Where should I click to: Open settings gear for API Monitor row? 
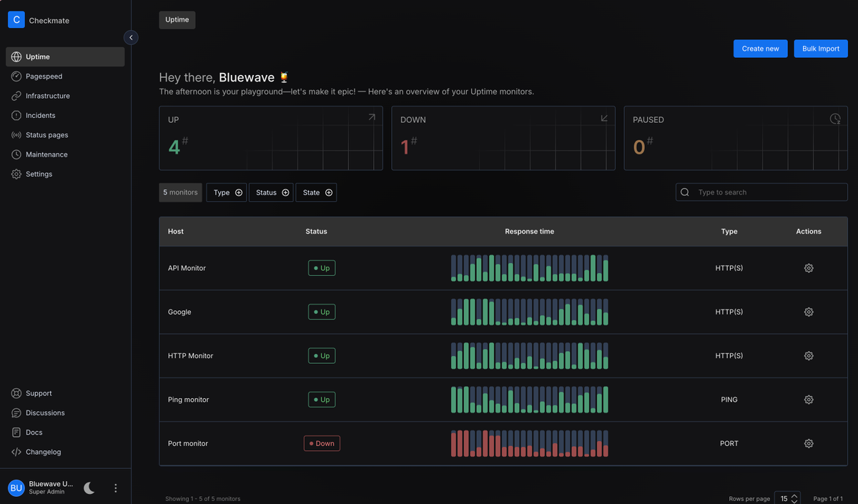809,268
